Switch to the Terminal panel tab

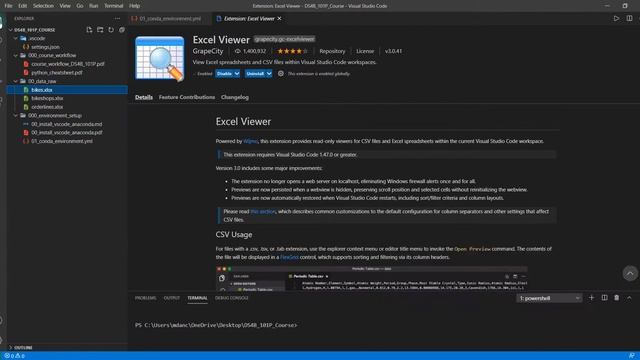click(x=198, y=298)
